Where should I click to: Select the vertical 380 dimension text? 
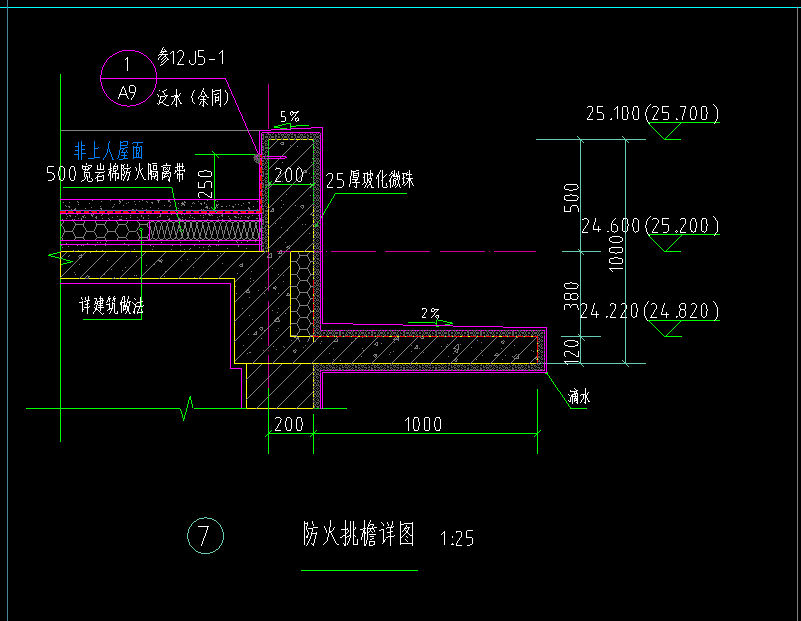[x=572, y=296]
